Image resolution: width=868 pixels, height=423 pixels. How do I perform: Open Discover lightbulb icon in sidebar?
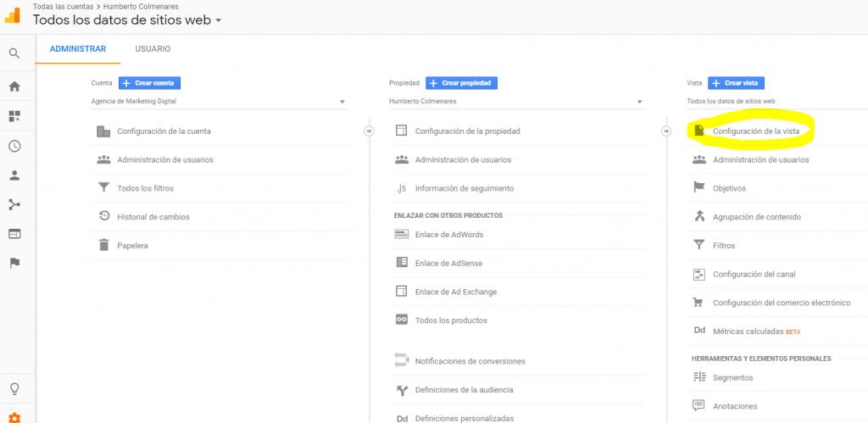click(14, 389)
